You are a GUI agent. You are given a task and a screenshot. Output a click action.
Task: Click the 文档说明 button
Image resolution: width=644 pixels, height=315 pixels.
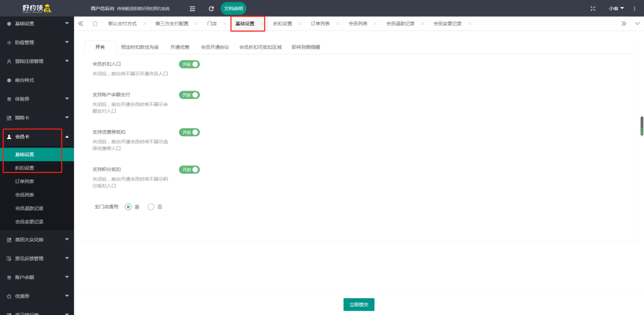pos(233,8)
